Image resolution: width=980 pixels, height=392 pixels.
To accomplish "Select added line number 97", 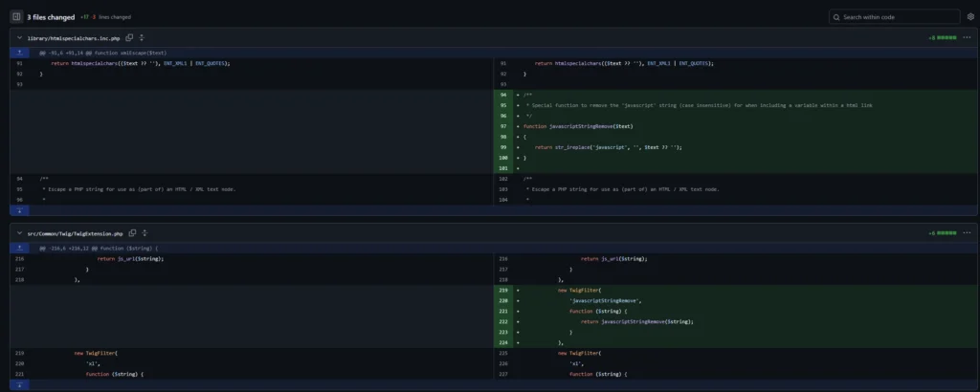I will 503,126.
